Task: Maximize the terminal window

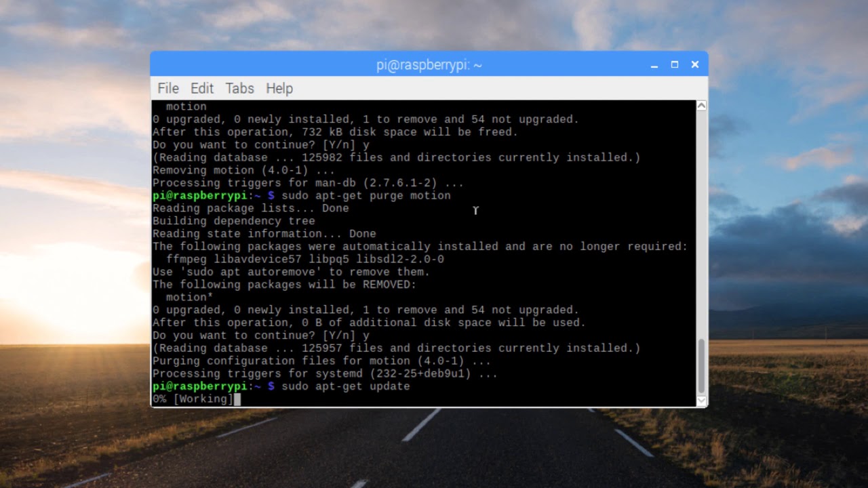Action: pos(675,65)
